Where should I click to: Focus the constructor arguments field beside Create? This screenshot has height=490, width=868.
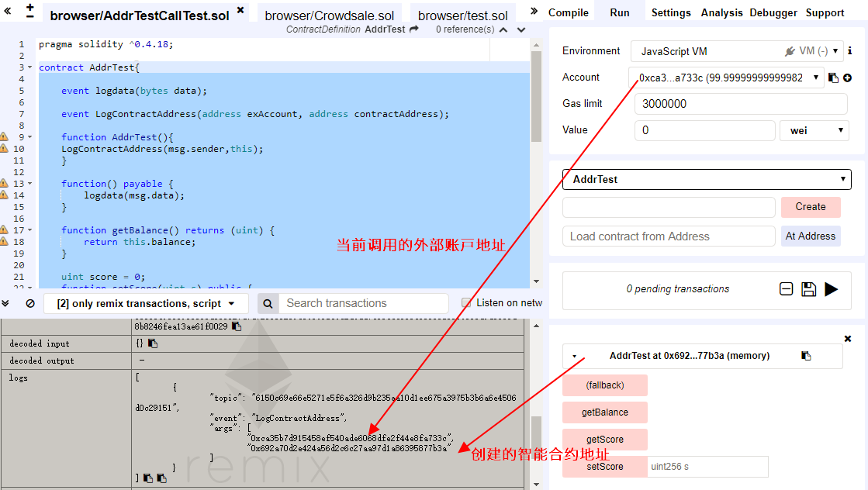tap(669, 207)
